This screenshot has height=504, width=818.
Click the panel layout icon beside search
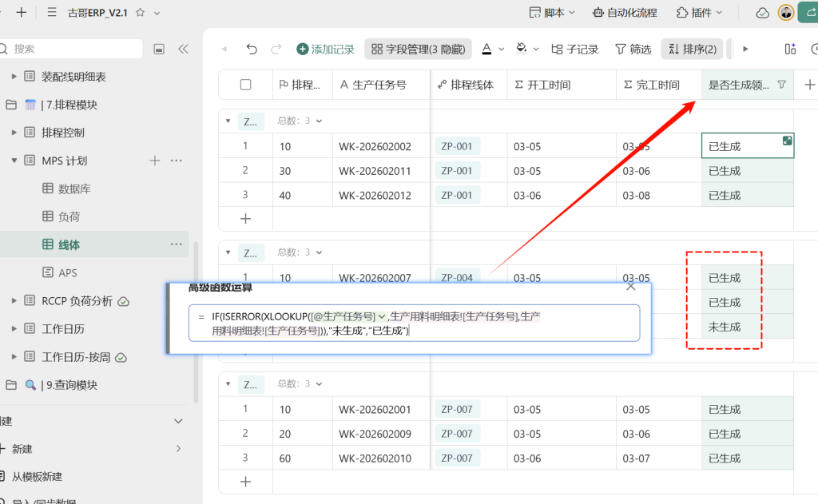click(159, 49)
